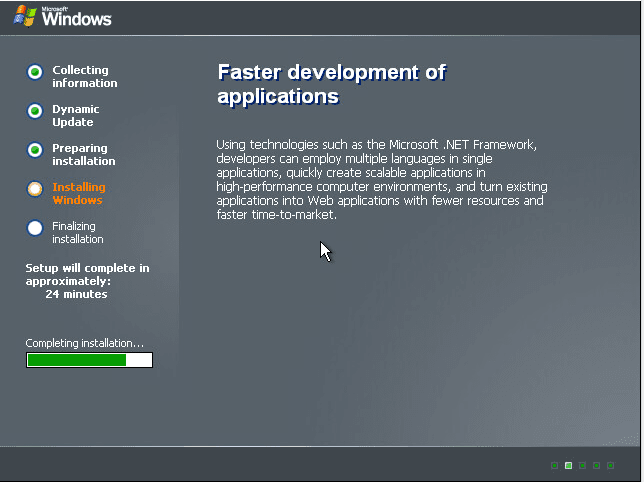644x482 pixels.
Task: Click the third slide indicator dot
Action: [582, 465]
